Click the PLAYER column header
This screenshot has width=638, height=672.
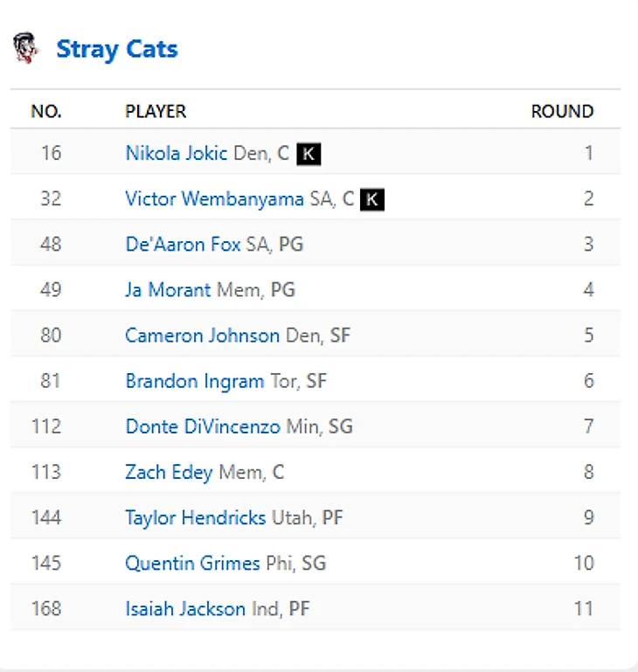click(x=156, y=112)
